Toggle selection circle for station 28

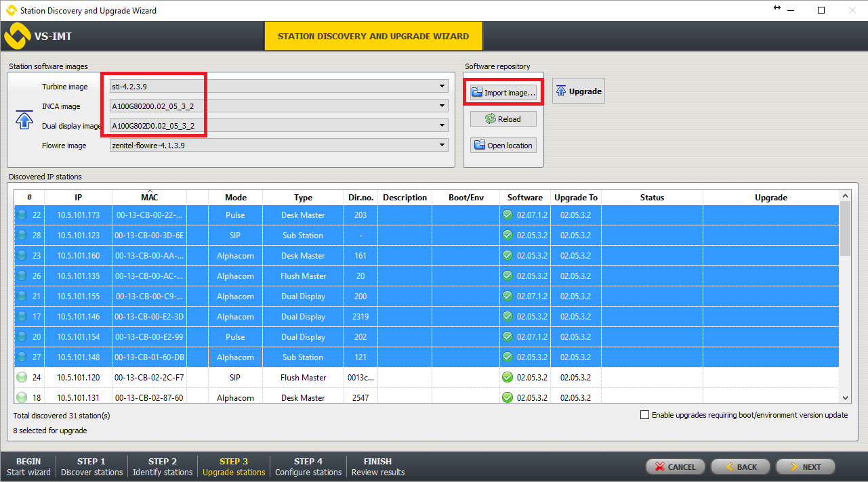22,236
